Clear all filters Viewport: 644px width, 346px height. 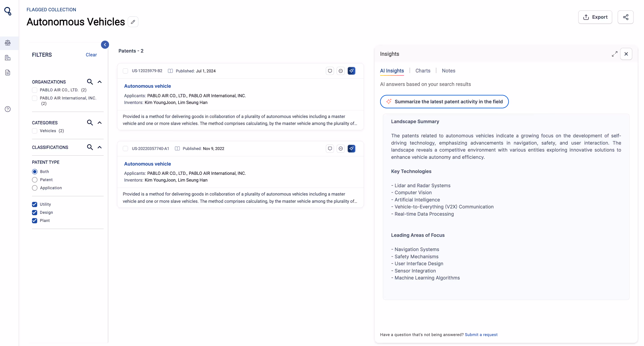pos(91,55)
